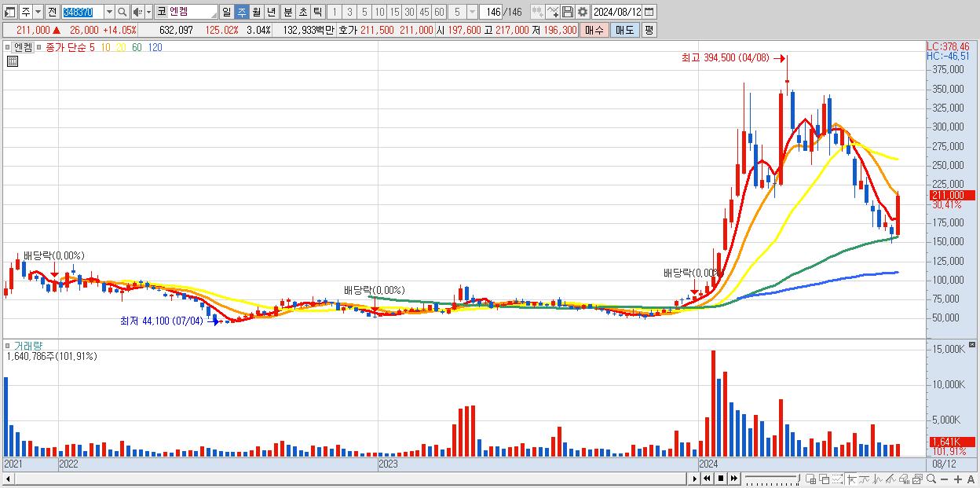Click the date field 2024/08/12

[618, 12]
